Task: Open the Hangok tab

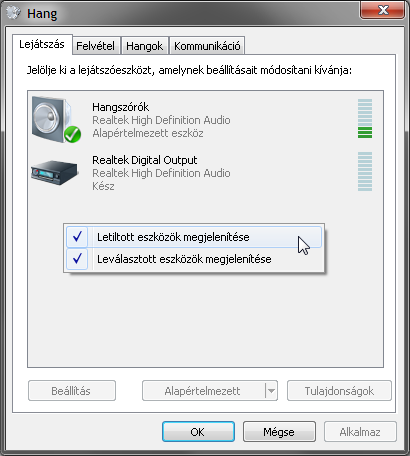Action: [x=145, y=46]
